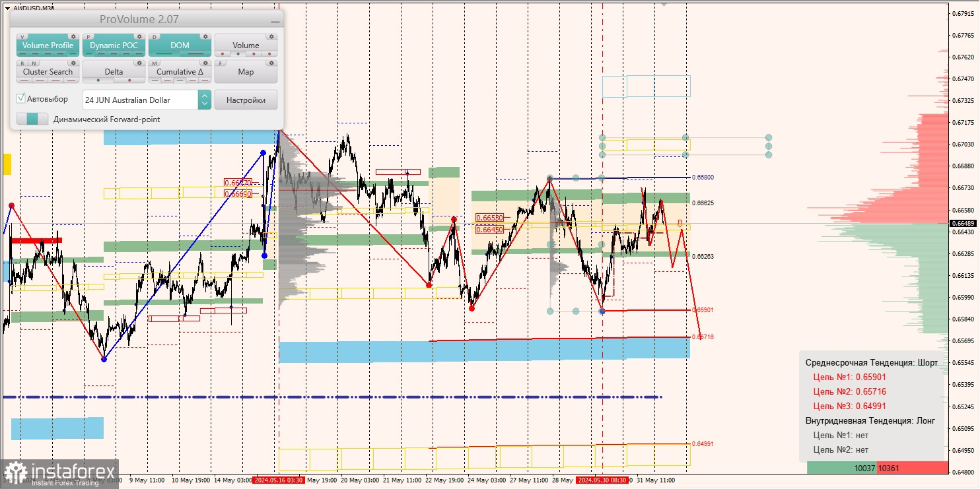
Task: Click 0.67175 on the price scale
Action: [963, 123]
